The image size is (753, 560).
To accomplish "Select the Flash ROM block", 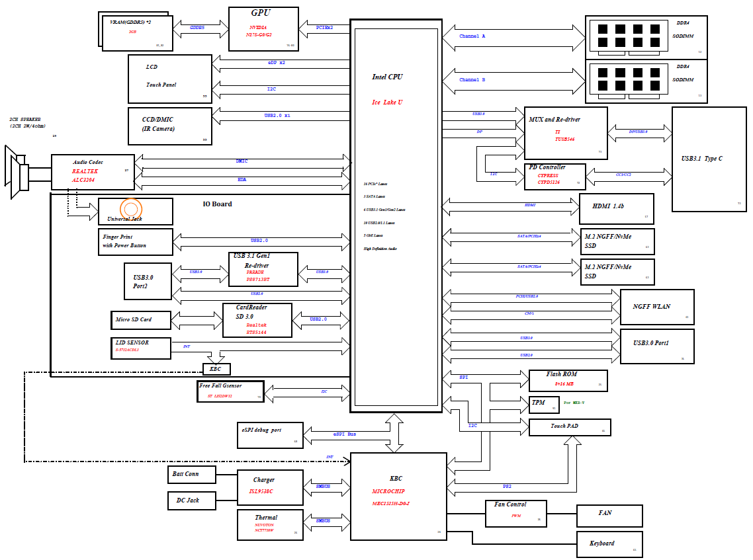I will click(568, 380).
